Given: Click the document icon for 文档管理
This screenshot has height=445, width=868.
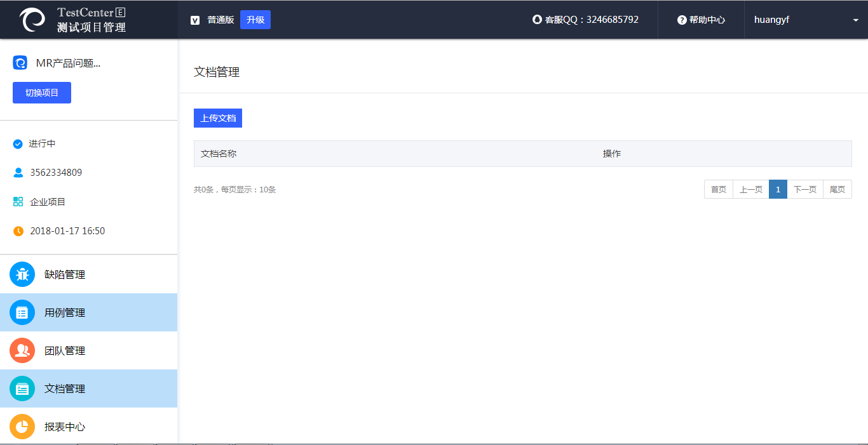Looking at the screenshot, I should coord(22,389).
